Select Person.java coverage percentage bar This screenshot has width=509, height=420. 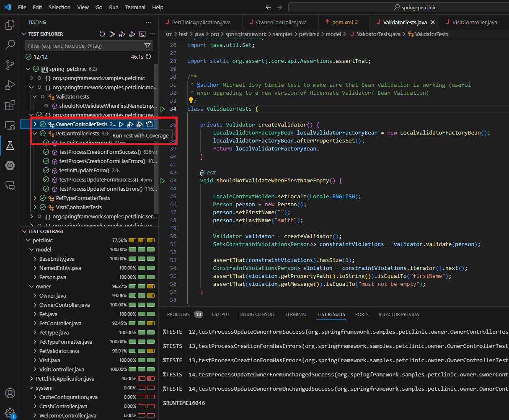(x=142, y=277)
